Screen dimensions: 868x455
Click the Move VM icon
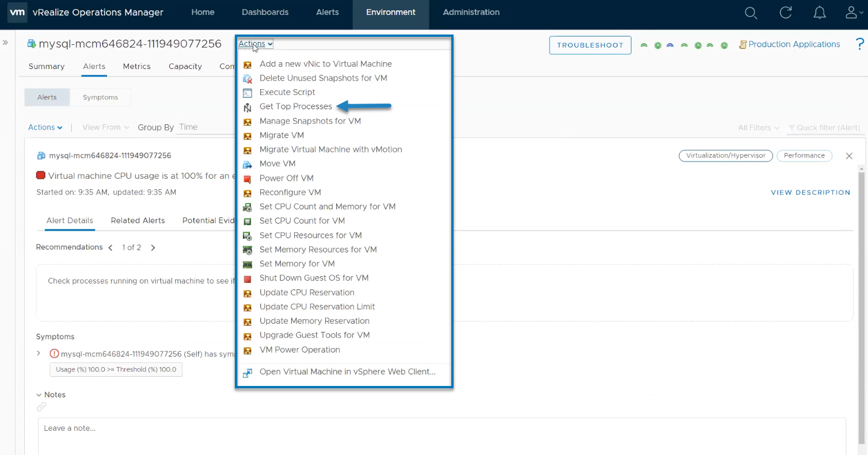tap(248, 164)
